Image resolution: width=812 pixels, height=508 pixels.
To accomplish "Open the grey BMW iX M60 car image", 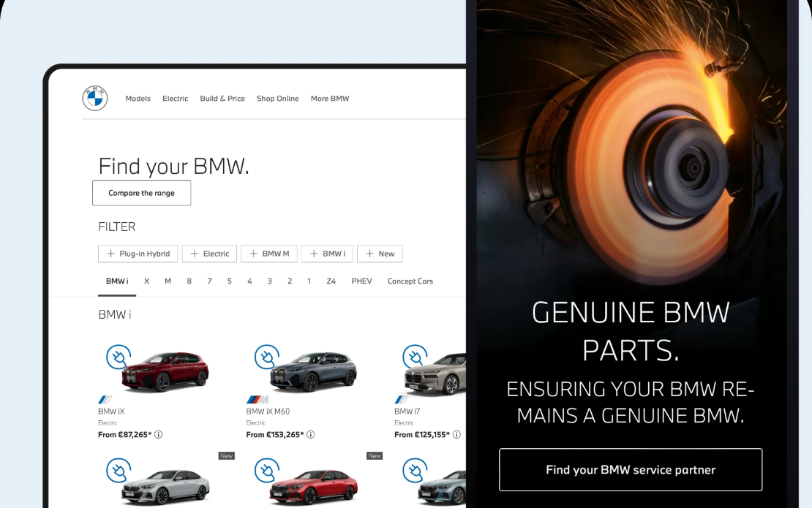I will [313, 371].
